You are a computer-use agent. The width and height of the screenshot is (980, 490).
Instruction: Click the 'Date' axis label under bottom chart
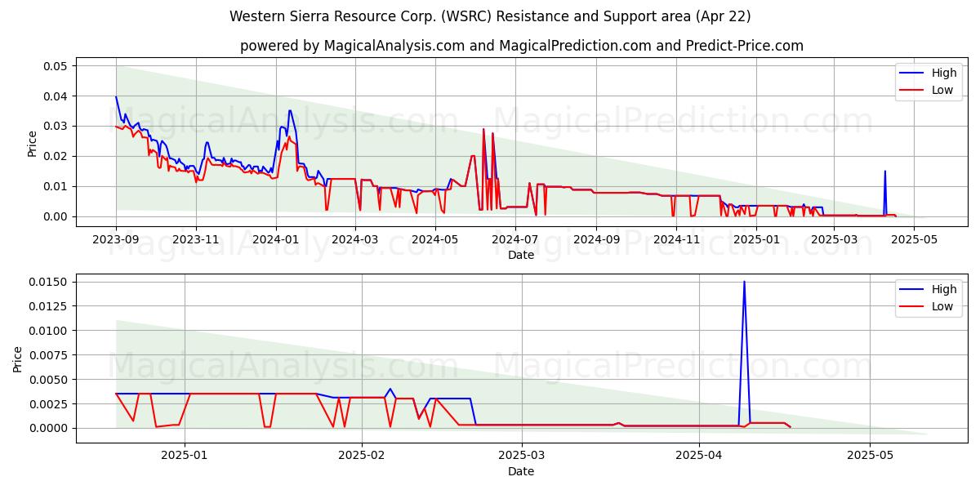(521, 471)
